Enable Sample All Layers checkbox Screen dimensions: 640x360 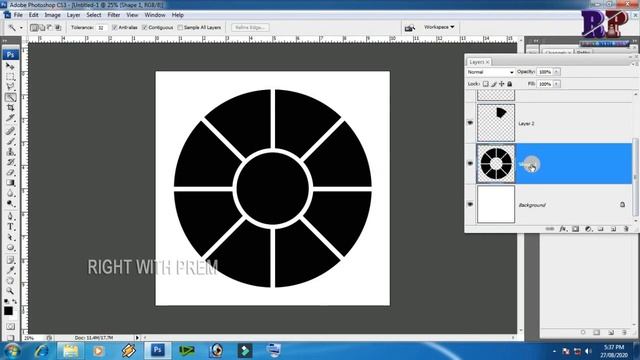click(x=180, y=27)
